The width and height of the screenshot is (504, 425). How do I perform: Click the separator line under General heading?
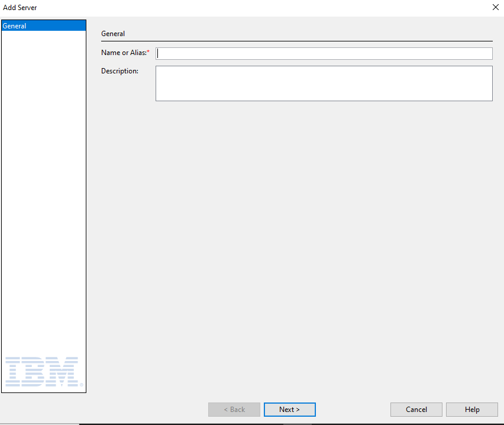pyautogui.click(x=296, y=41)
